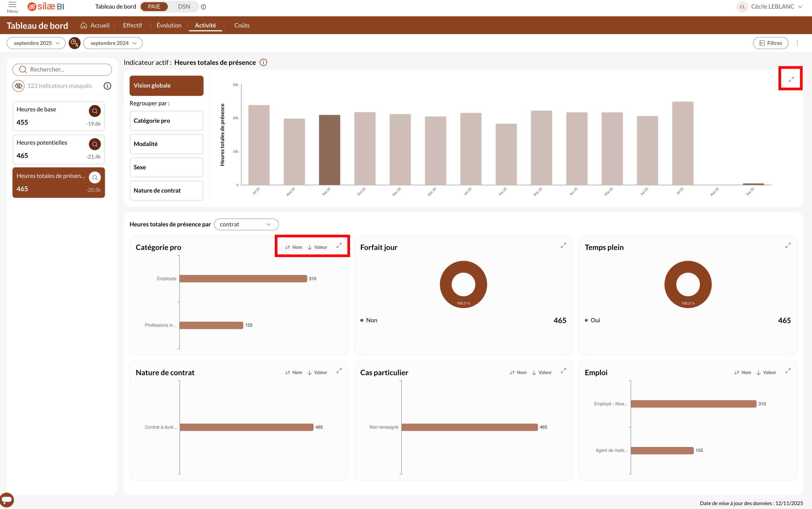Show the 123 masked indicators
Viewport: 812px width, 509px height.
point(19,86)
